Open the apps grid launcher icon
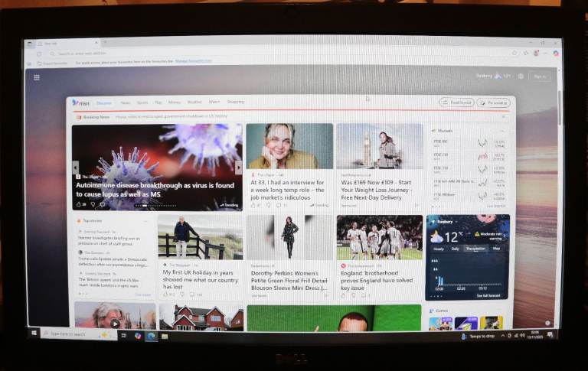Viewport: 588px width, 371px height. (x=36, y=76)
